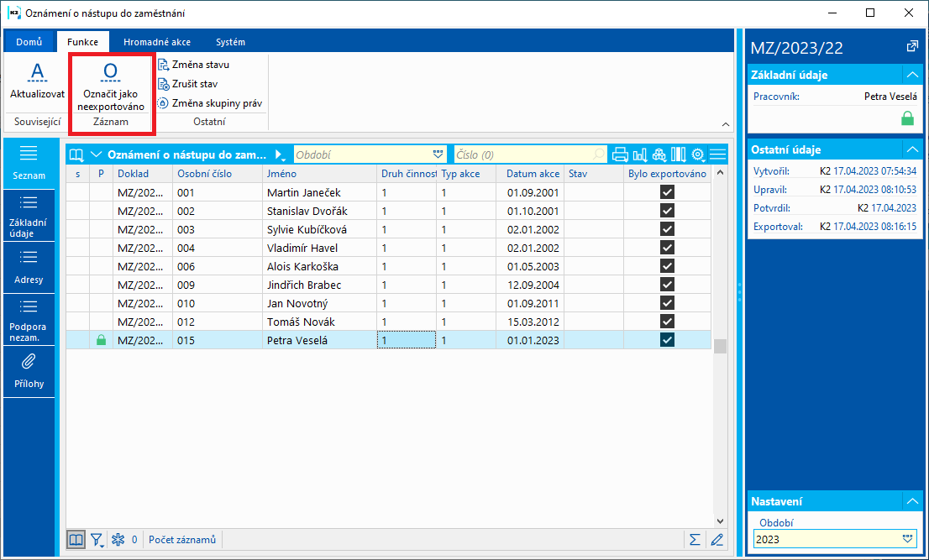The image size is (929, 560).
Task: Click Osobní číslo 010 cell
Action: pos(218,303)
